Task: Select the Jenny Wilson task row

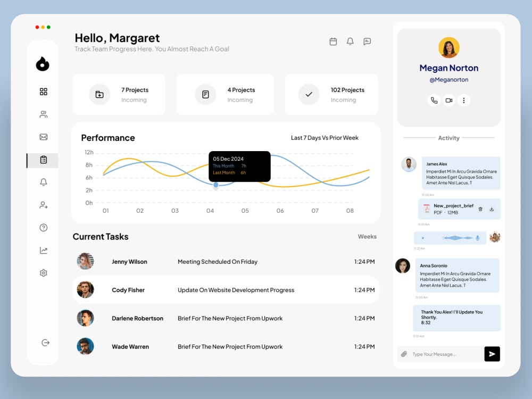Action: [x=226, y=262]
